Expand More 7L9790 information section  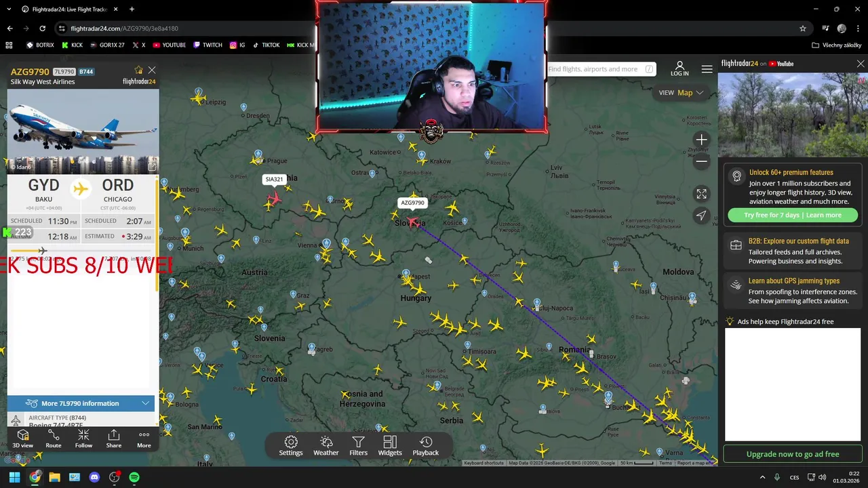click(x=81, y=403)
